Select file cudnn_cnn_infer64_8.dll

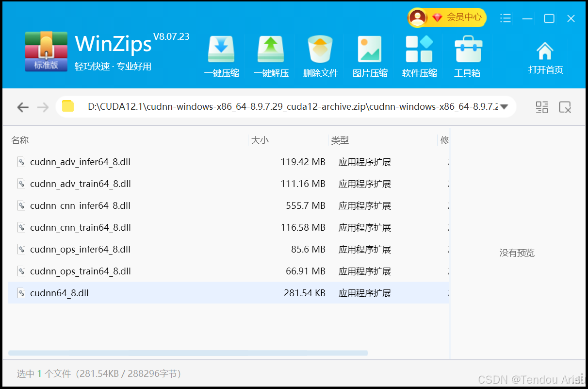[229, 205]
